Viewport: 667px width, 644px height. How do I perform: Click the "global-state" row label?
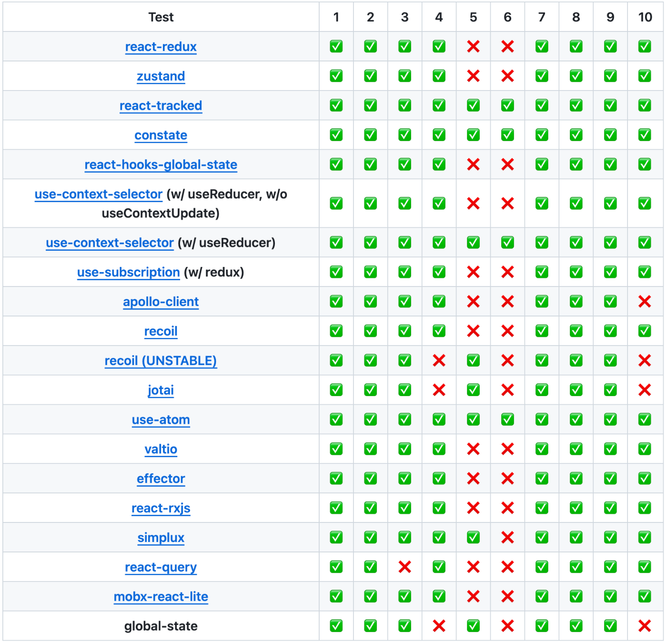click(x=161, y=626)
